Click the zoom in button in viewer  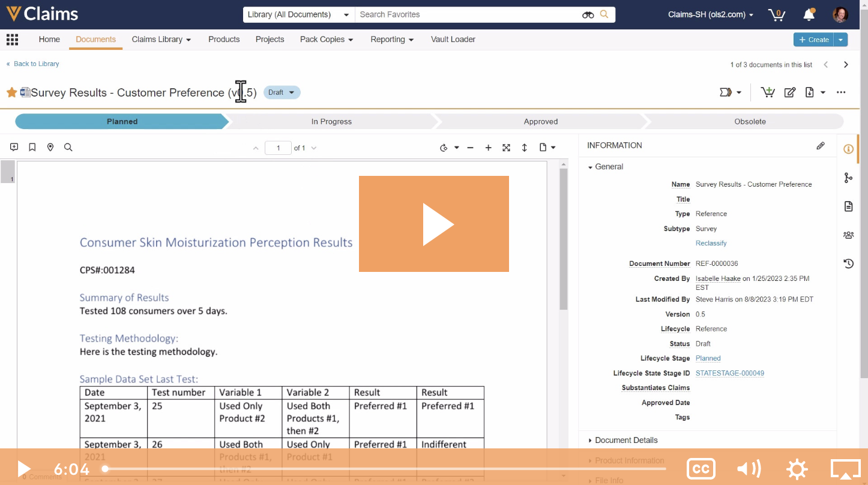[488, 147]
